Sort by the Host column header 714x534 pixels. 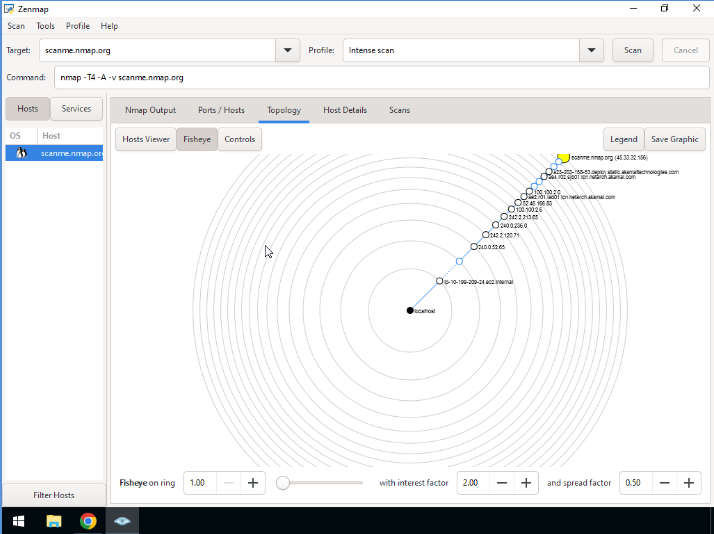click(x=70, y=136)
